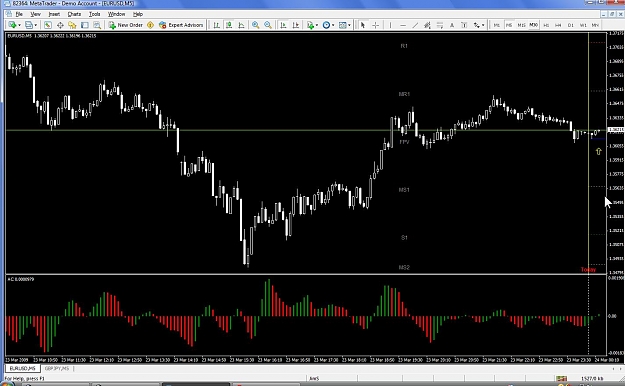Click the New Order button
This screenshot has height=386, width=625.
(126, 25)
